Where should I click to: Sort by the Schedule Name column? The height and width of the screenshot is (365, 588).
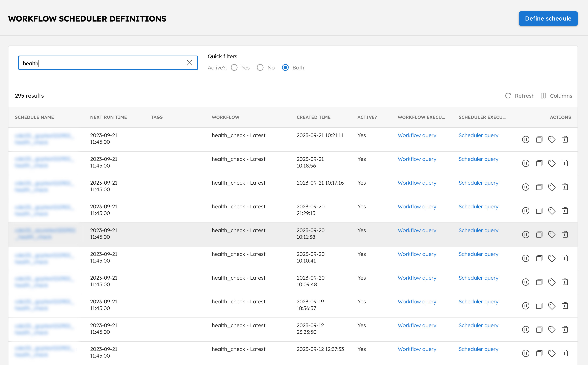(34, 117)
